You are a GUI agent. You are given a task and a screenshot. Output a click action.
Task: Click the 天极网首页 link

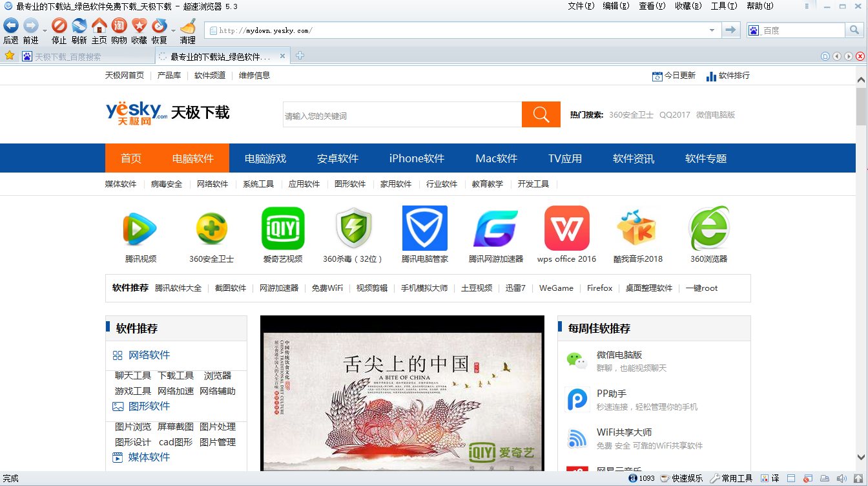[x=125, y=76]
